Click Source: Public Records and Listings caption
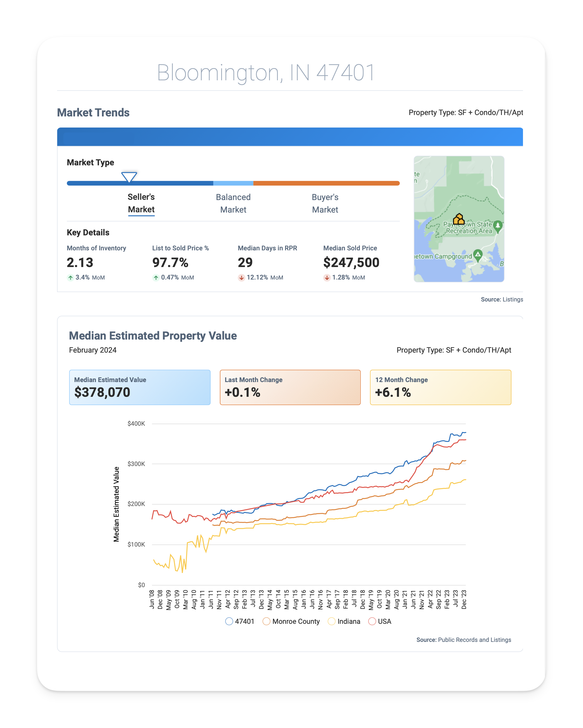 pos(464,640)
